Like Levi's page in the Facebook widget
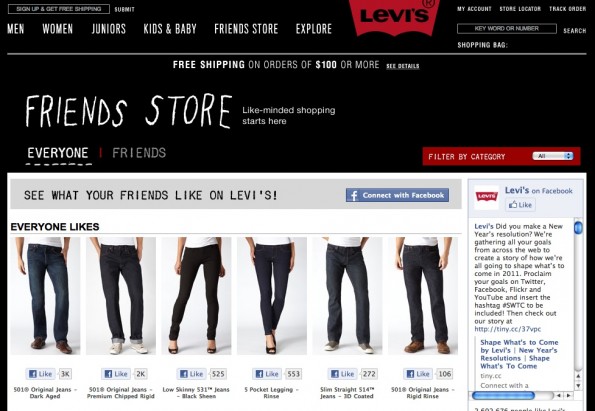Viewport: 595px width, 411px height. pos(520,205)
